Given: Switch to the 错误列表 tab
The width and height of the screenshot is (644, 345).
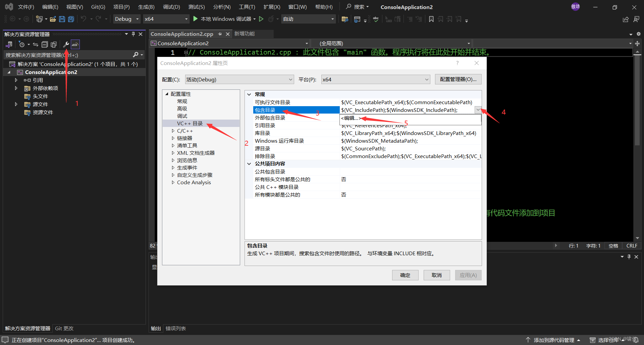Looking at the screenshot, I should tap(175, 328).
